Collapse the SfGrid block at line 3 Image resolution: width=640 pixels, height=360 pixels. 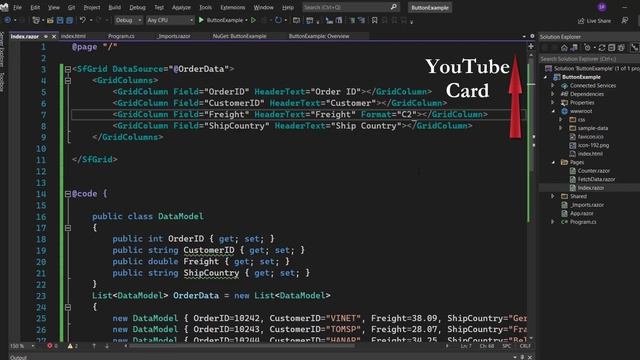tap(68, 69)
